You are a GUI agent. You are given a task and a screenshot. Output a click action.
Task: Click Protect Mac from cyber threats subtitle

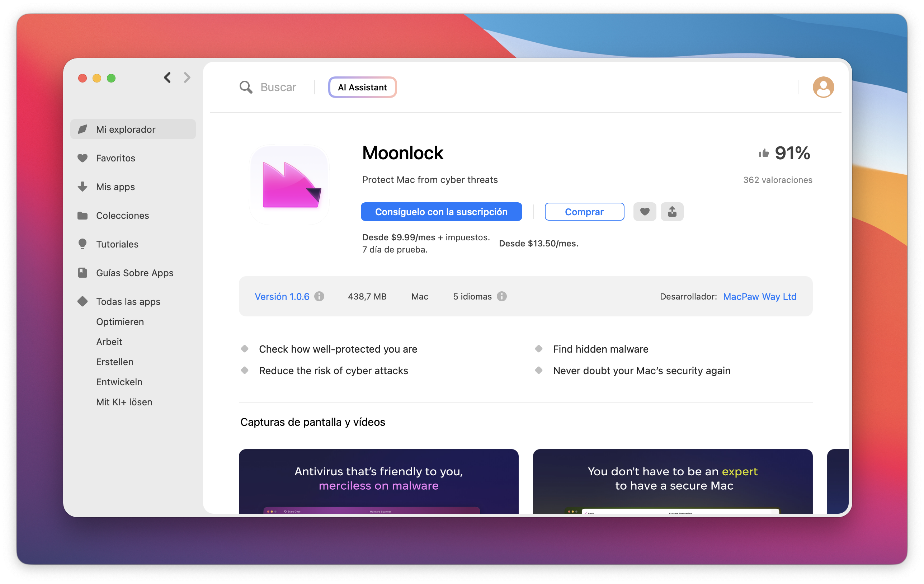pos(430,180)
